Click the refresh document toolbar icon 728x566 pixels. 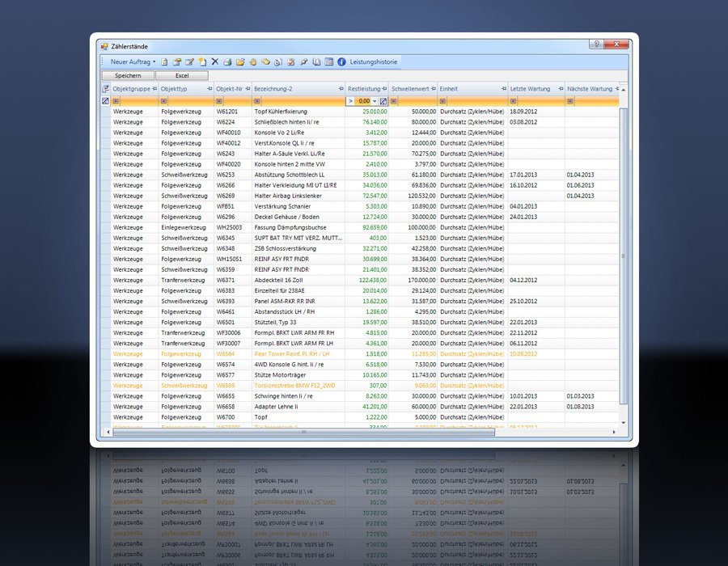[x=164, y=61]
